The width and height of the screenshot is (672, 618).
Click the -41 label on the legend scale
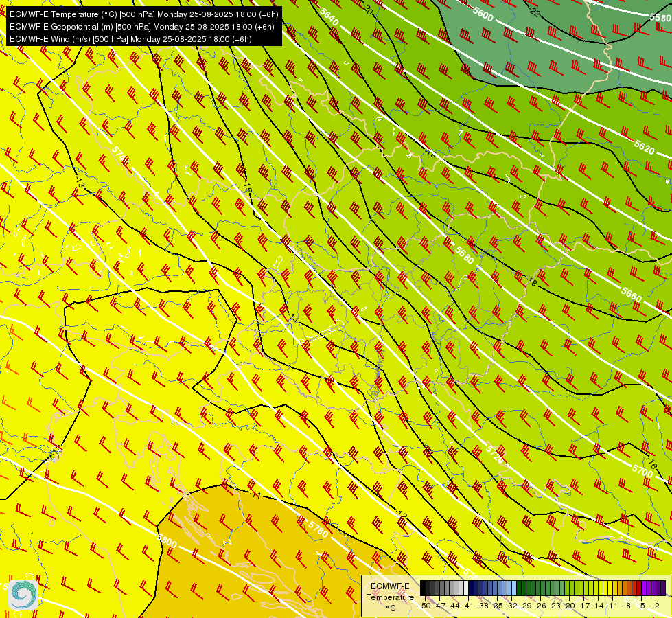467,606
